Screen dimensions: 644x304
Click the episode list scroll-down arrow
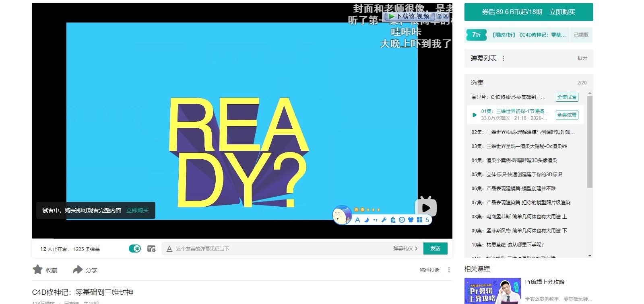(x=590, y=255)
